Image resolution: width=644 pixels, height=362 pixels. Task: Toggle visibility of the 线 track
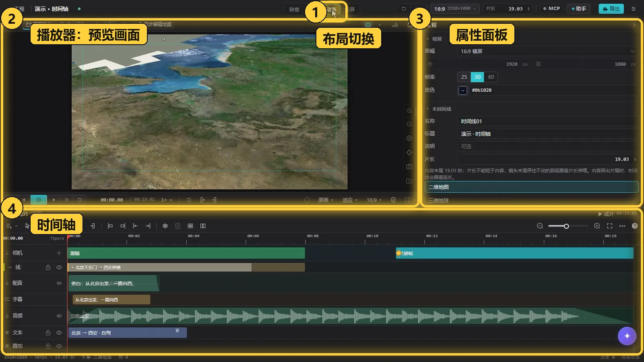click(59, 267)
